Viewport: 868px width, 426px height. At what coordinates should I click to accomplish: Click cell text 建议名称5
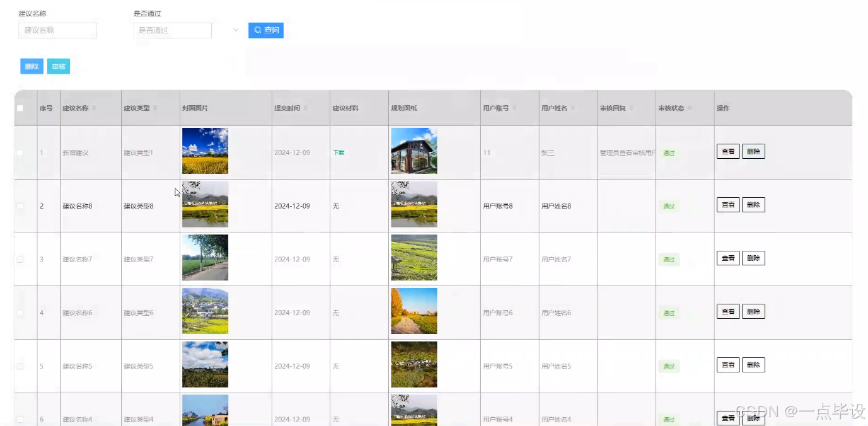[x=77, y=366]
